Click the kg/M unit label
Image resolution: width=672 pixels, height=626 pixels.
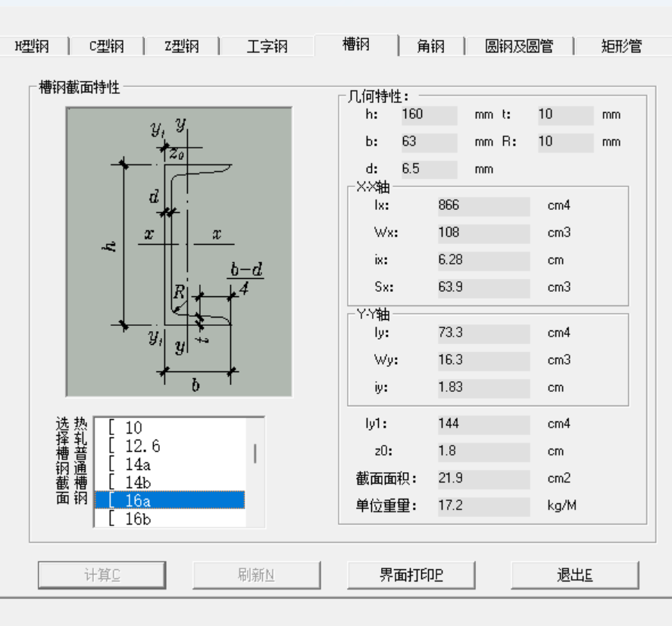(561, 505)
